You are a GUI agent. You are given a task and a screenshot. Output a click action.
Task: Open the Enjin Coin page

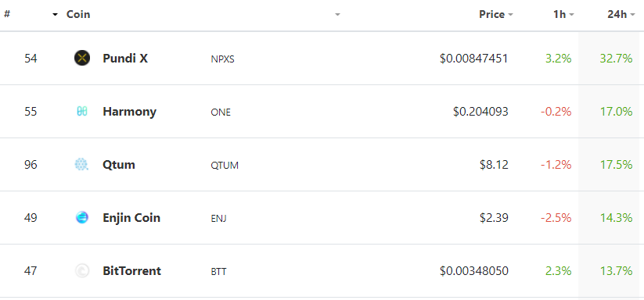(131, 218)
